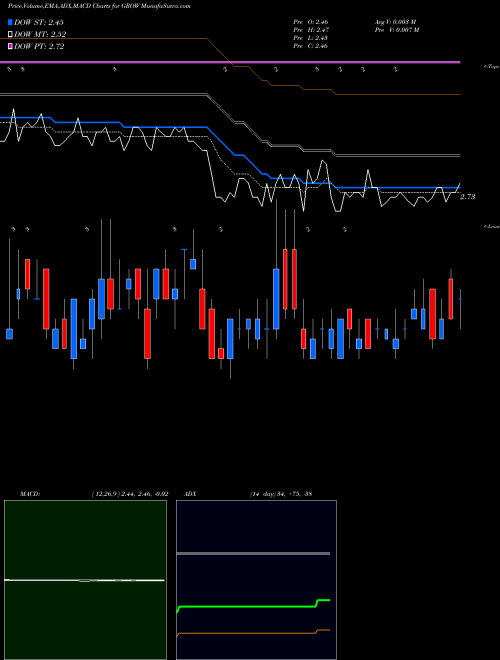Click the '<Lows' marker label
This screenshot has height=660, width=500.
click(492, 226)
